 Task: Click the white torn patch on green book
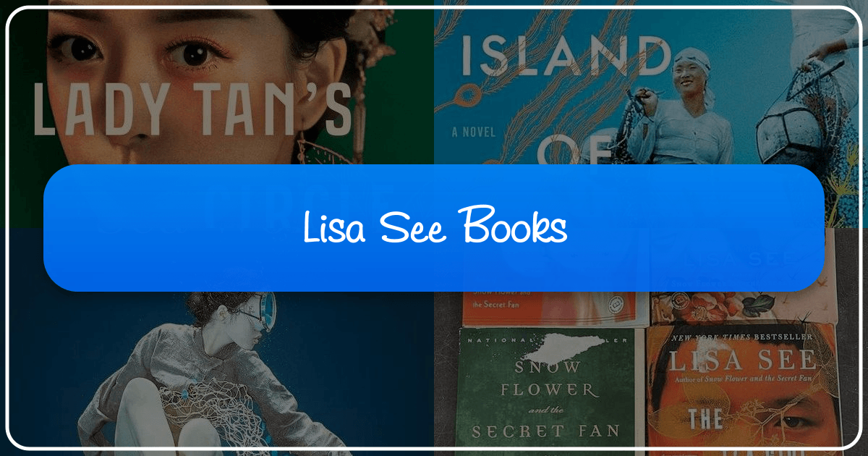tap(563, 350)
